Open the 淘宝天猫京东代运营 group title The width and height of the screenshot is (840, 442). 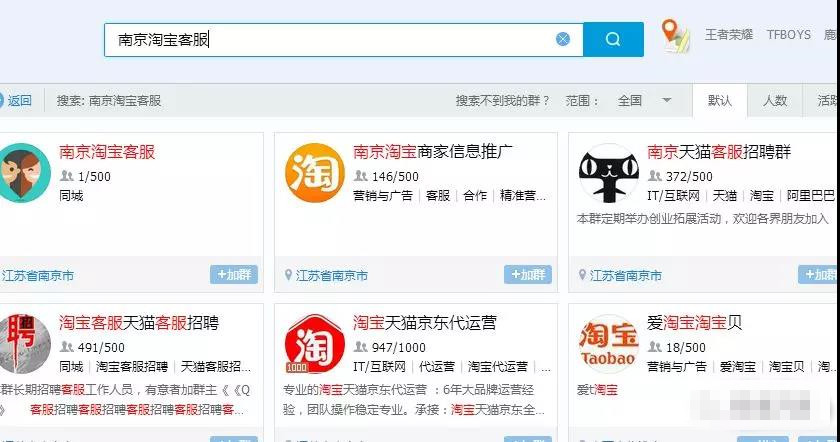coord(425,323)
